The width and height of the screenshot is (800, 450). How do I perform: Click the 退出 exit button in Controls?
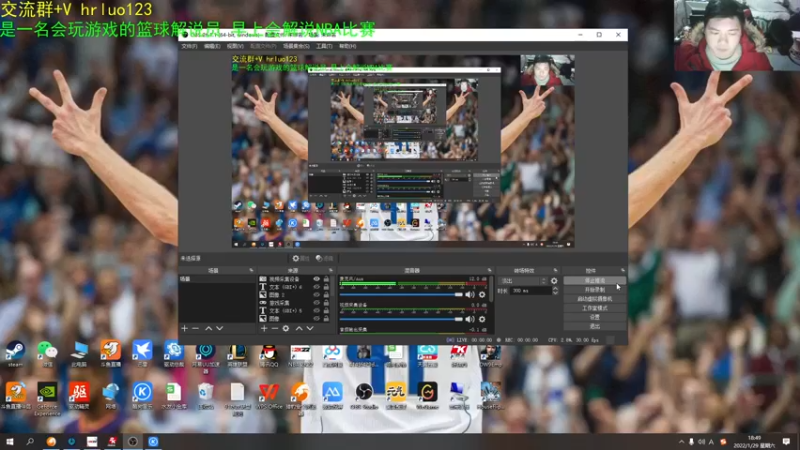(595, 327)
